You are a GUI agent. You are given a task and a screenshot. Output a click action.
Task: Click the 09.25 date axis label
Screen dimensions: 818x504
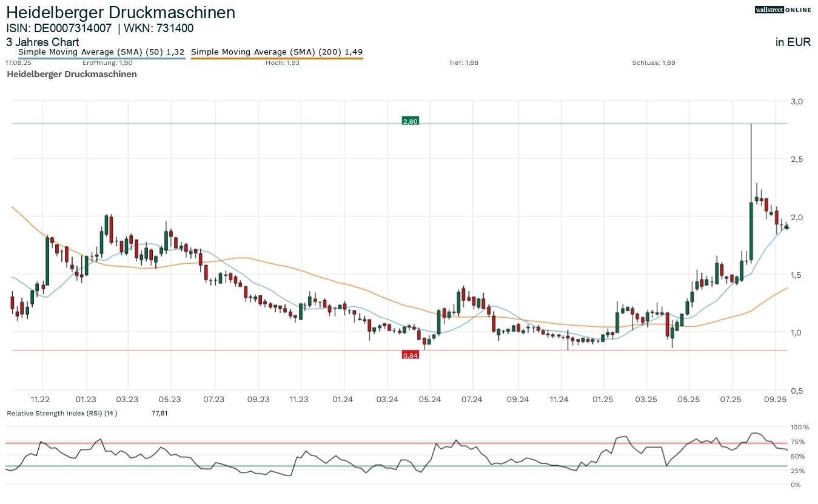(x=776, y=399)
